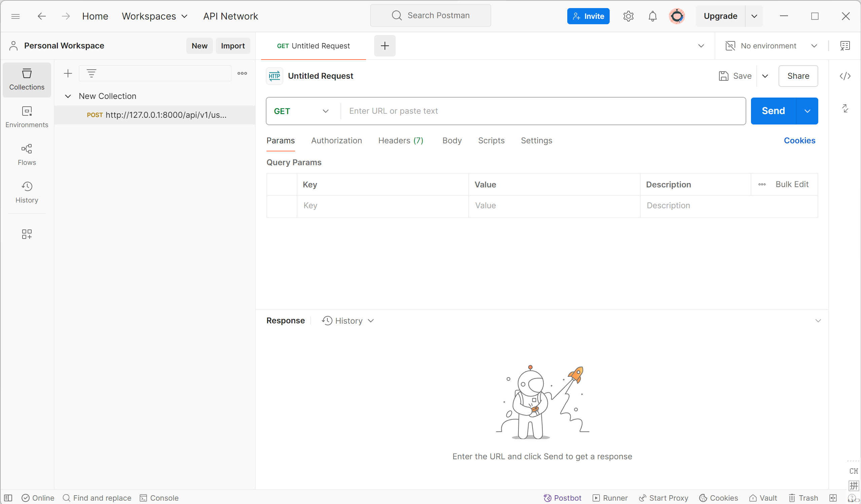Expand the Workspaces dropdown
Viewport: 861px width, 504px height.
pos(154,16)
